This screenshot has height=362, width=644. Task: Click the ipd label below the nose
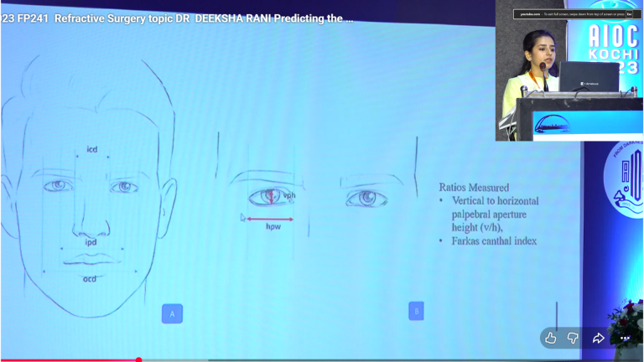coord(91,242)
